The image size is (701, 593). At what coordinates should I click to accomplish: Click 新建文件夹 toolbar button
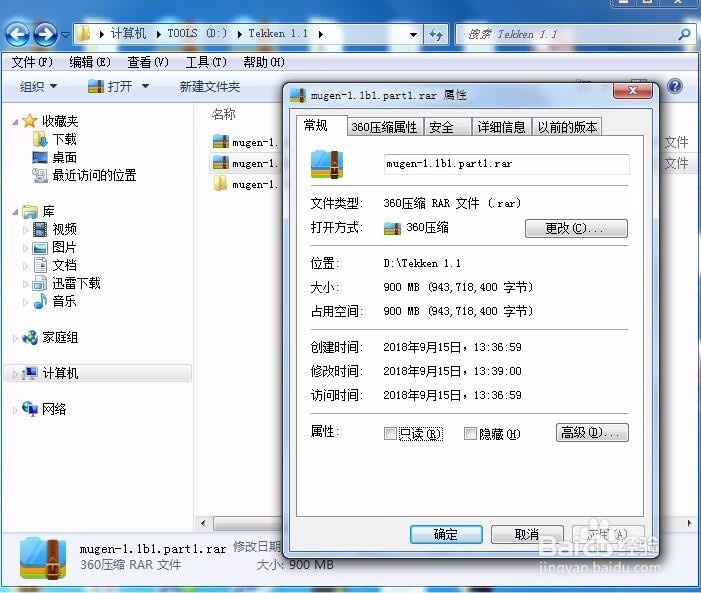pyautogui.click(x=210, y=86)
